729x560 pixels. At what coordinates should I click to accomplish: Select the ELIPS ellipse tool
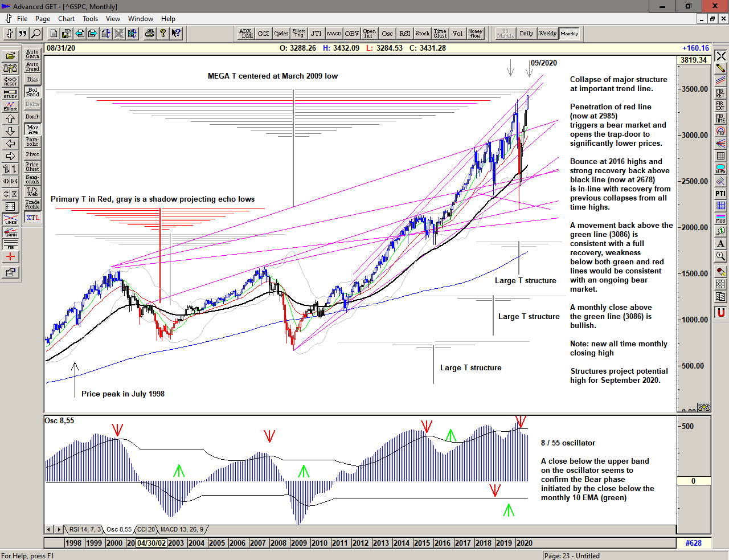(x=720, y=168)
